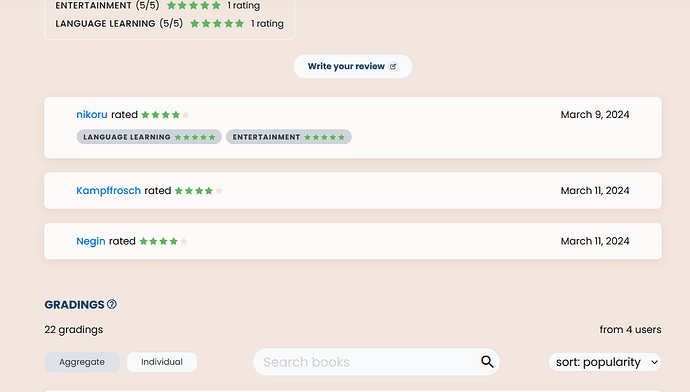The height and width of the screenshot is (392, 690).
Task: Click the from 4 users text
Action: click(x=630, y=330)
